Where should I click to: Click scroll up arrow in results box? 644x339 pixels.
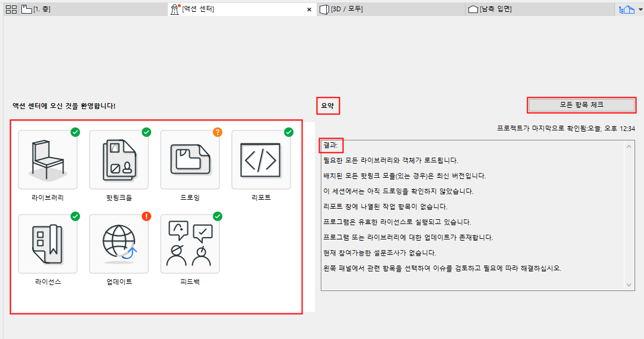pos(629,146)
